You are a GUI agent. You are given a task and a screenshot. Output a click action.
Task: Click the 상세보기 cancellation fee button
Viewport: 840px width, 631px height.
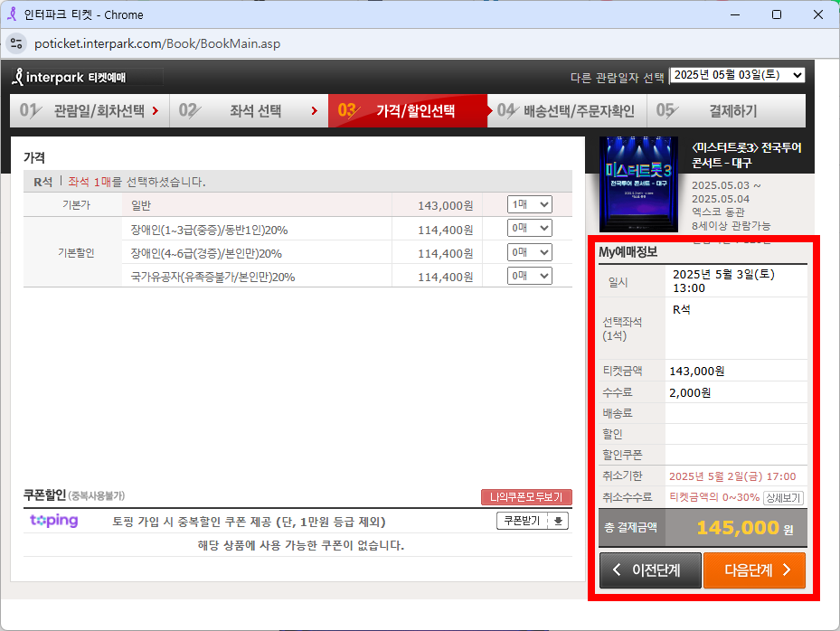tap(783, 497)
